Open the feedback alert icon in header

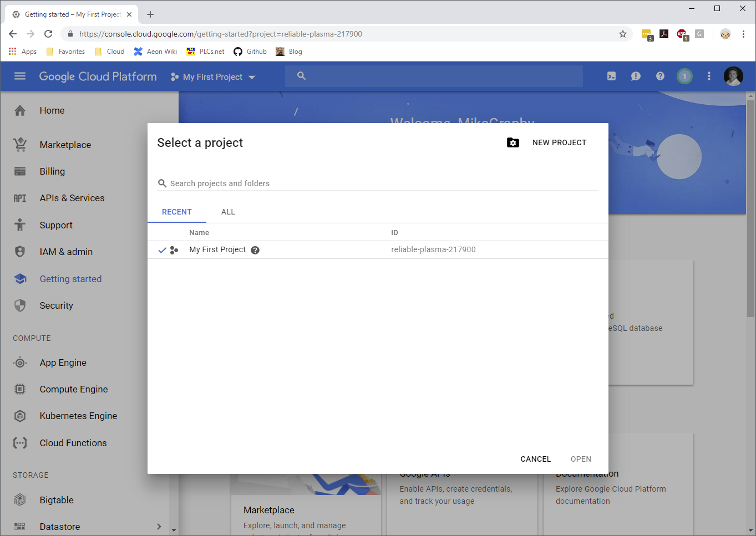click(x=636, y=76)
